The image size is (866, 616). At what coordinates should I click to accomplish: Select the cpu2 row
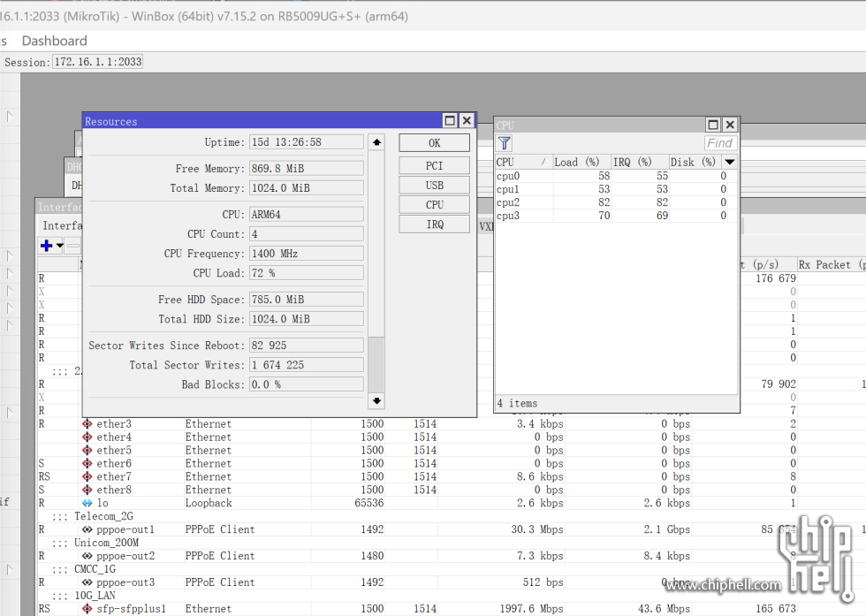tap(616, 202)
